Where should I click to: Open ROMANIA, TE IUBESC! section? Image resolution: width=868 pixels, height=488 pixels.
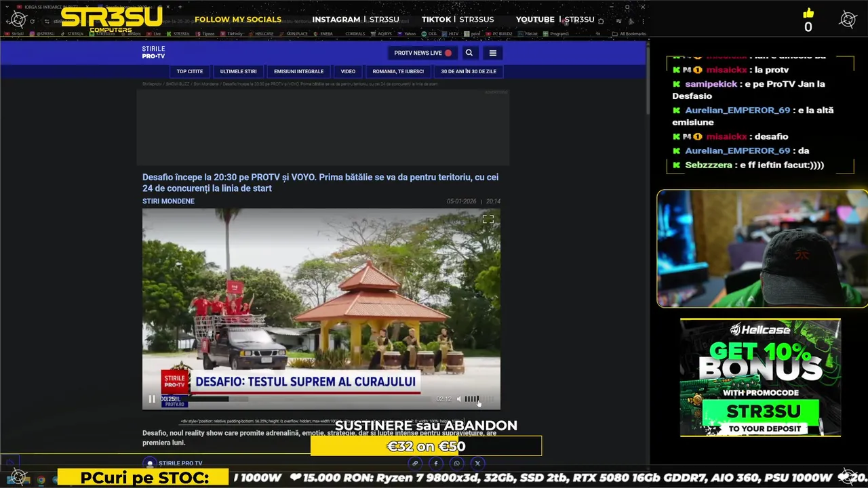[398, 71]
